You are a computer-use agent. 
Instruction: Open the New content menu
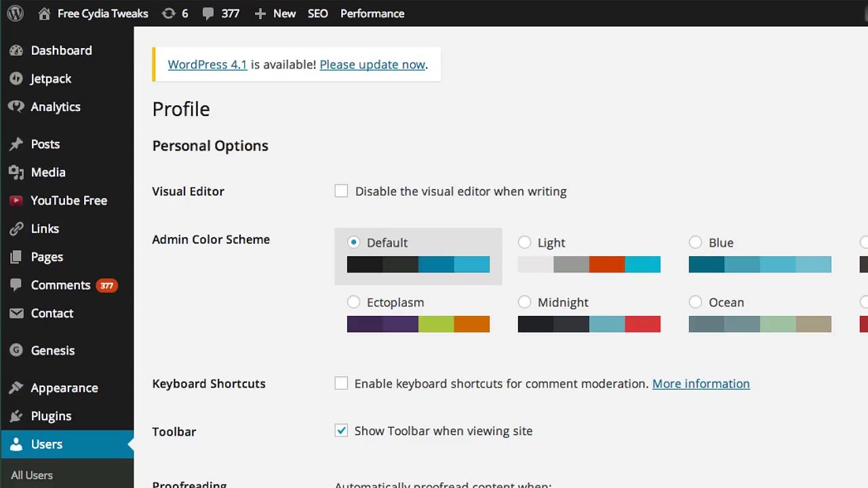point(275,14)
